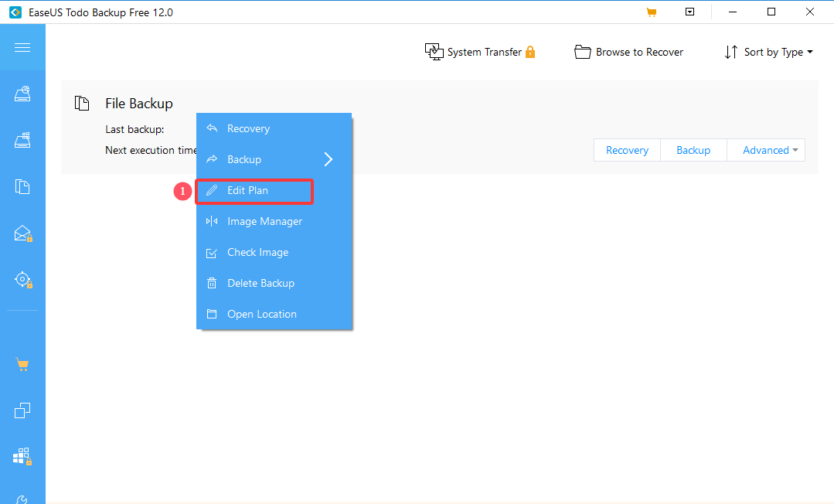Open the title bar dropdown menu box icon

coord(690,12)
